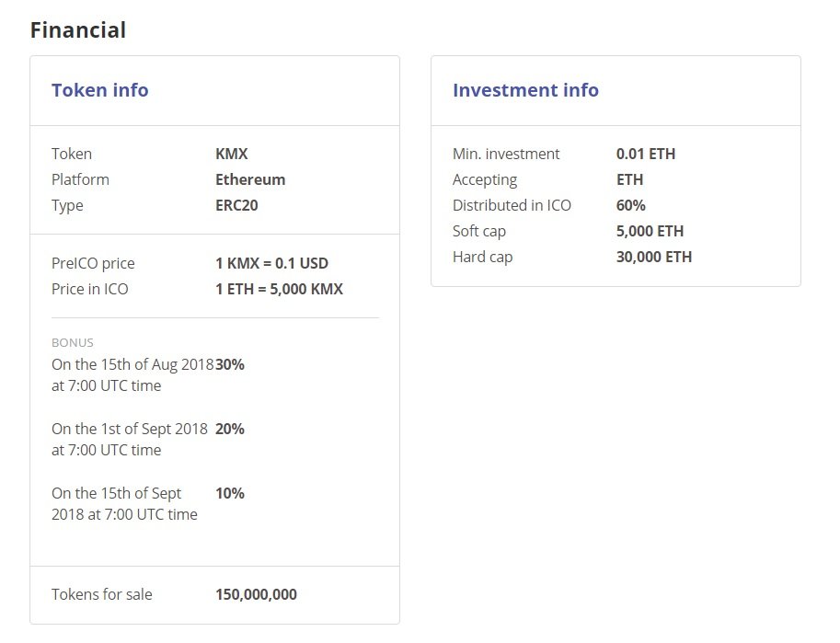Select the Ethereum platform value
The width and height of the screenshot is (840, 643).
pos(250,179)
